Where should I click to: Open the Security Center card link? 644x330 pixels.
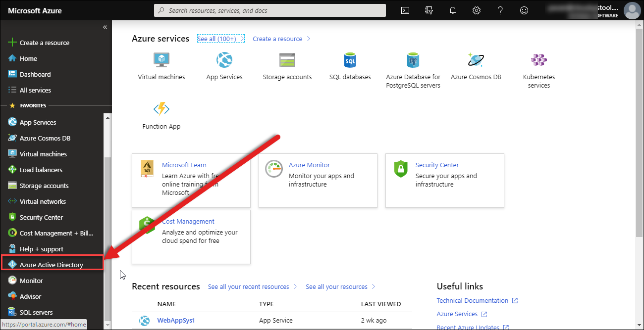click(437, 165)
